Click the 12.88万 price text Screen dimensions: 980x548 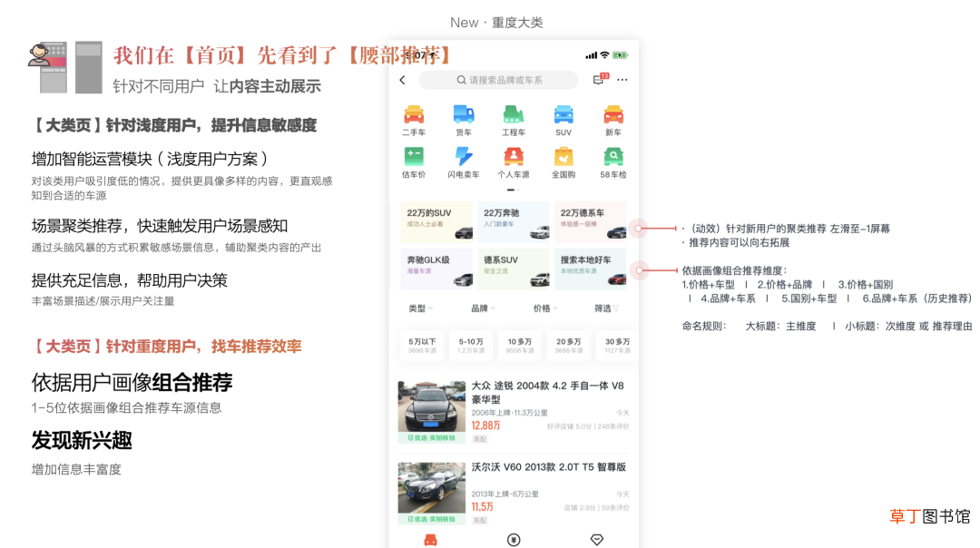(485, 426)
